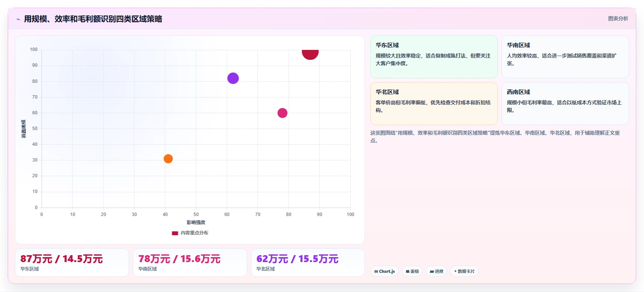This screenshot has height=292, width=644.
Task: Click the pink bubble in the scatter chart
Action: click(x=282, y=113)
